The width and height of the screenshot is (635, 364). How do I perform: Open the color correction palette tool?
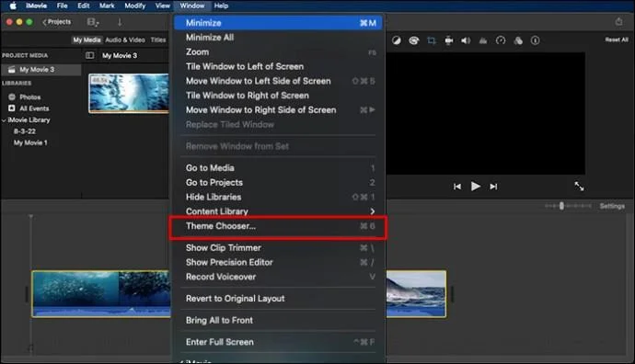[414, 40]
